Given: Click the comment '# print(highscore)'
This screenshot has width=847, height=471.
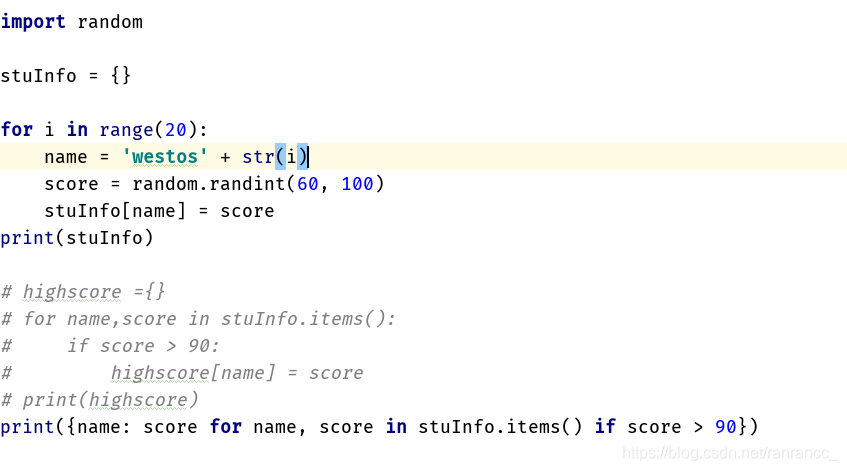Looking at the screenshot, I should coord(99,400).
